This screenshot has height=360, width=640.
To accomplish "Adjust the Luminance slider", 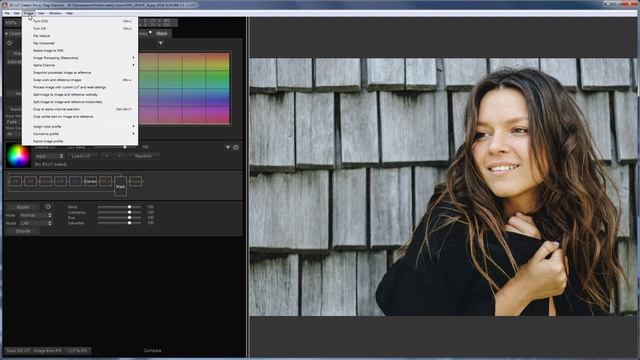I will tap(119, 212).
